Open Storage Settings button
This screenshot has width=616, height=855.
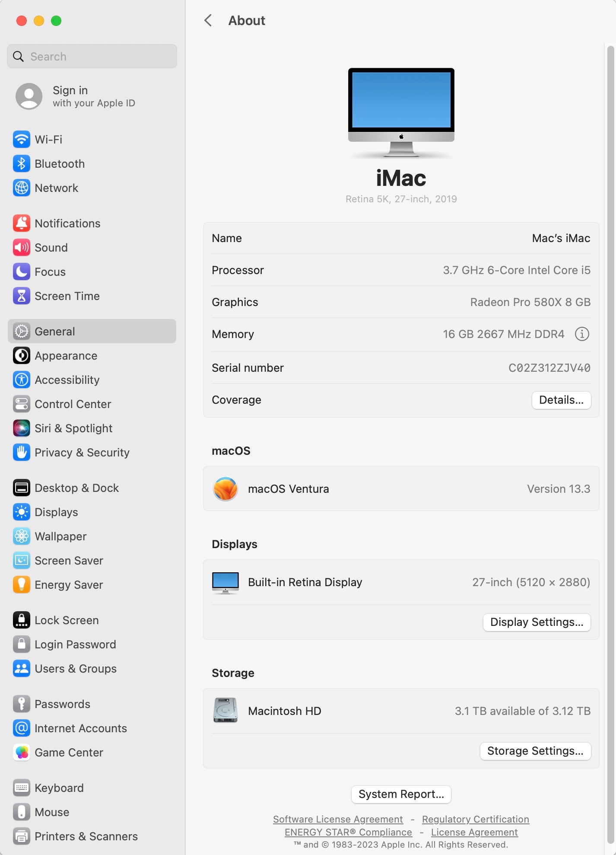(x=535, y=751)
